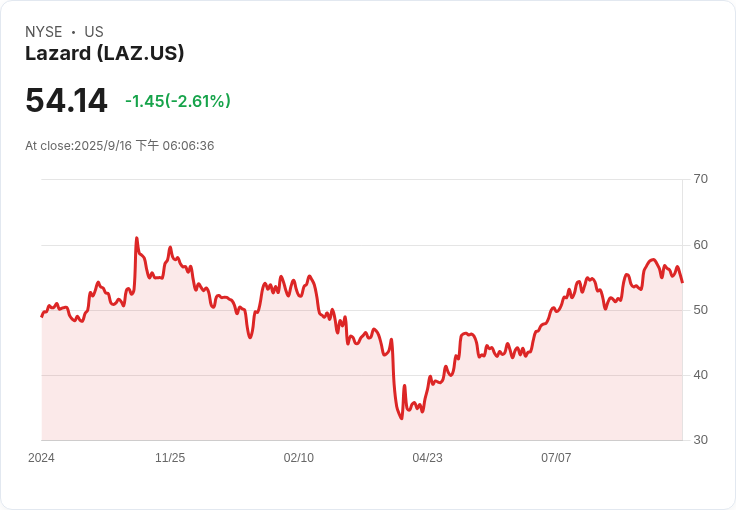Click the 60 label on the price axis
Image resolution: width=736 pixels, height=510 pixels.
701,245
